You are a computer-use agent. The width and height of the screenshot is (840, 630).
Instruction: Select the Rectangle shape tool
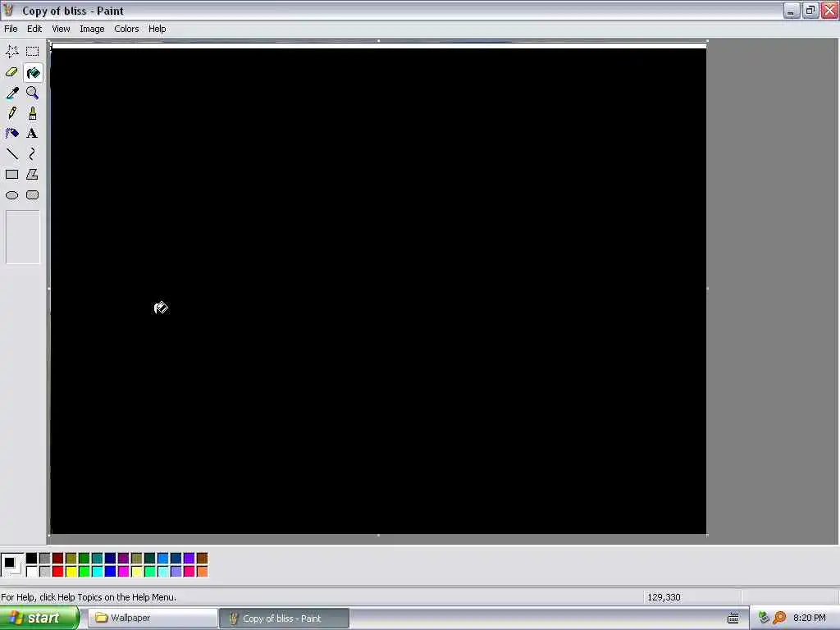11,175
